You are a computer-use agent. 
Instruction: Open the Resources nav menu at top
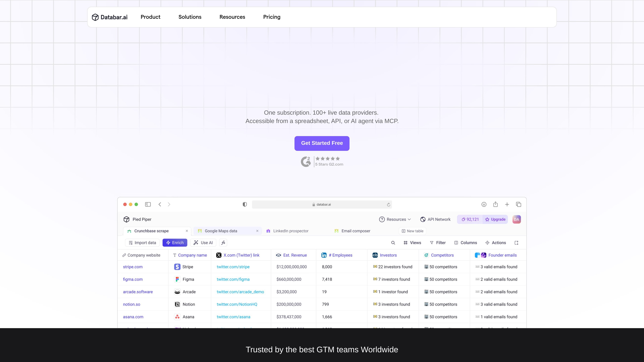(x=232, y=17)
